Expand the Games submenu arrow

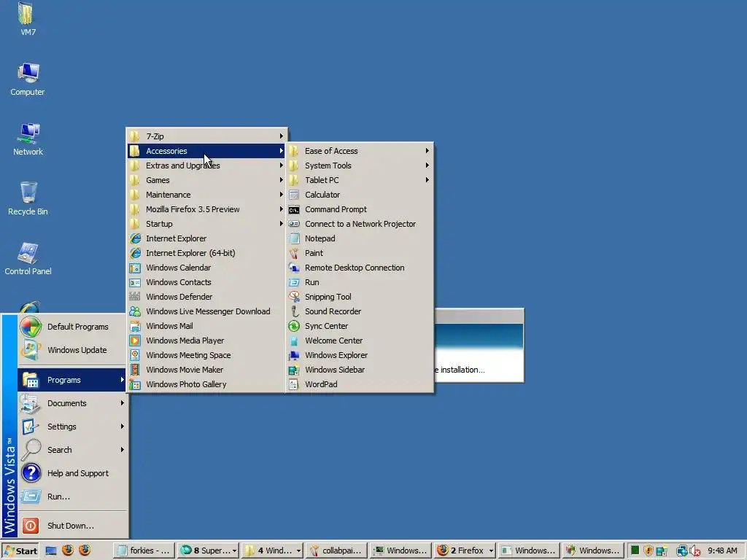281,180
